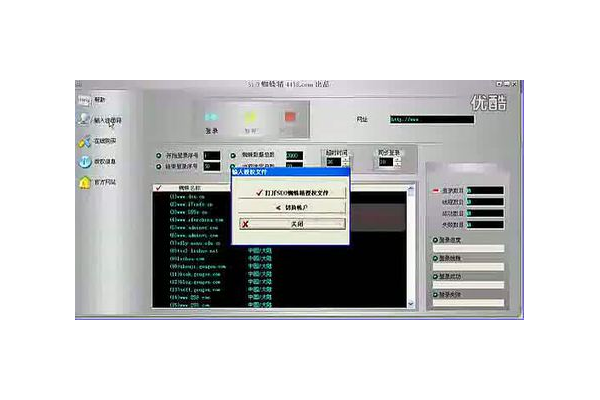600x400 pixels.
Task: Click the list's scroll-down arrow
Action: pos(410,301)
